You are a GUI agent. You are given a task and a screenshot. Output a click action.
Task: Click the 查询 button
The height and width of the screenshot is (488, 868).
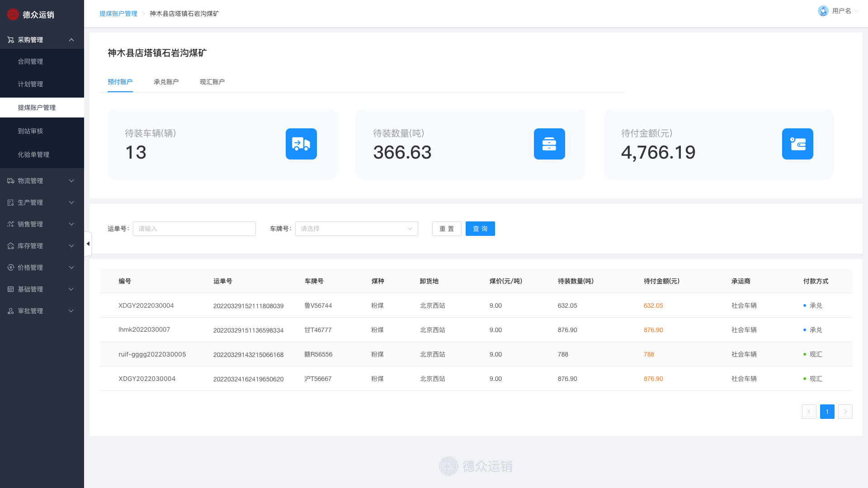[480, 229]
